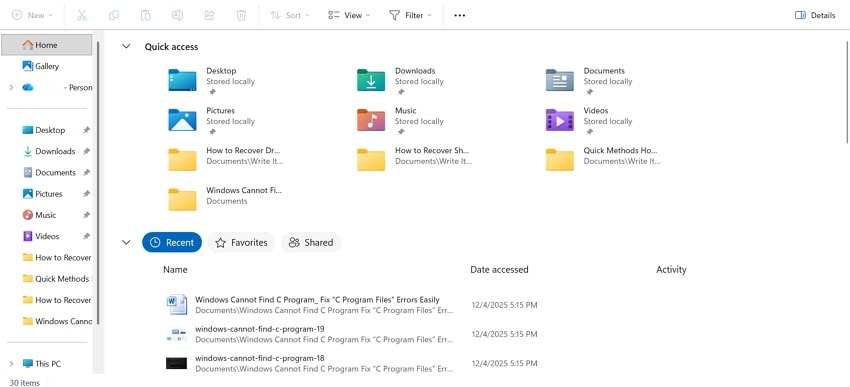Click the See more three-dots button

(460, 15)
